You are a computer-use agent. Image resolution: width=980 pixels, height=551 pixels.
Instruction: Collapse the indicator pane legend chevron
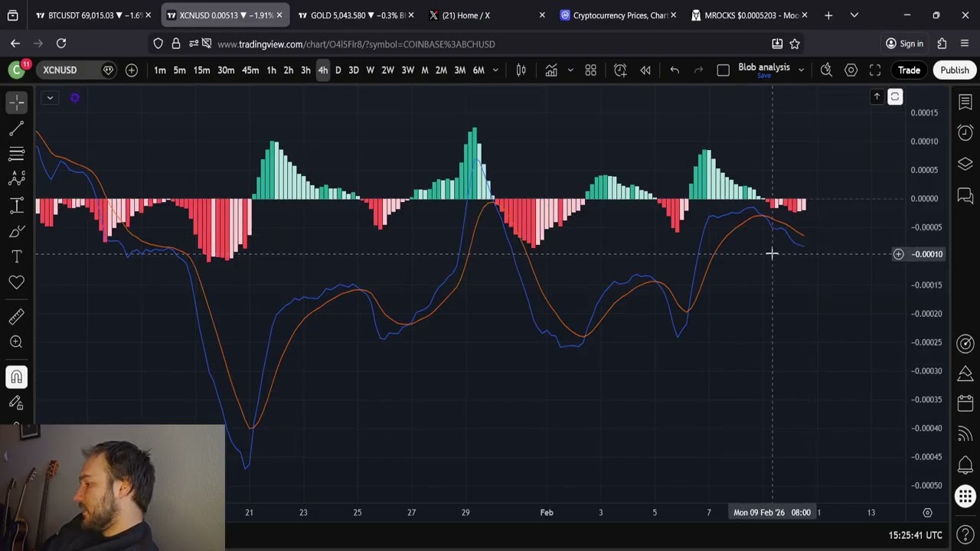click(49, 97)
